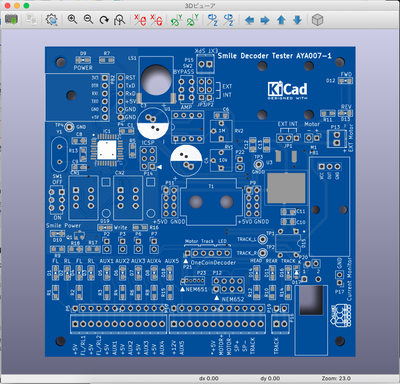The image size is (400, 384).
Task: Zoom in on the board view
Action: point(72,20)
